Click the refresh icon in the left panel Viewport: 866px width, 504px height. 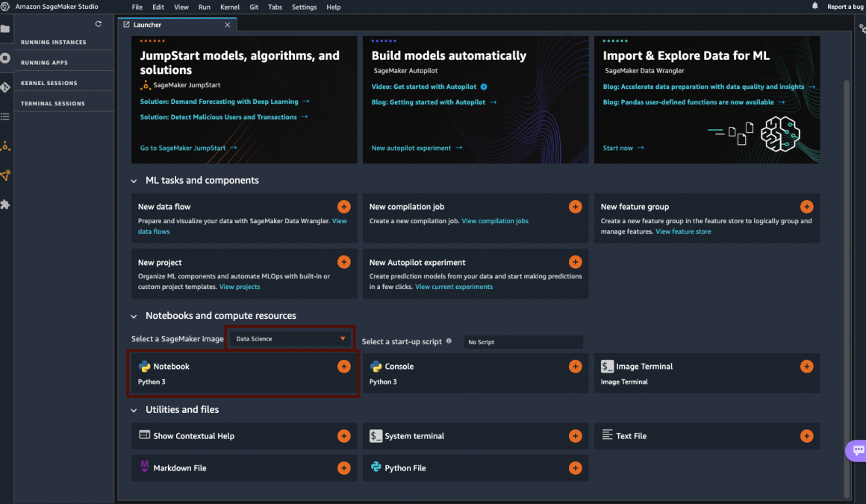click(x=99, y=25)
